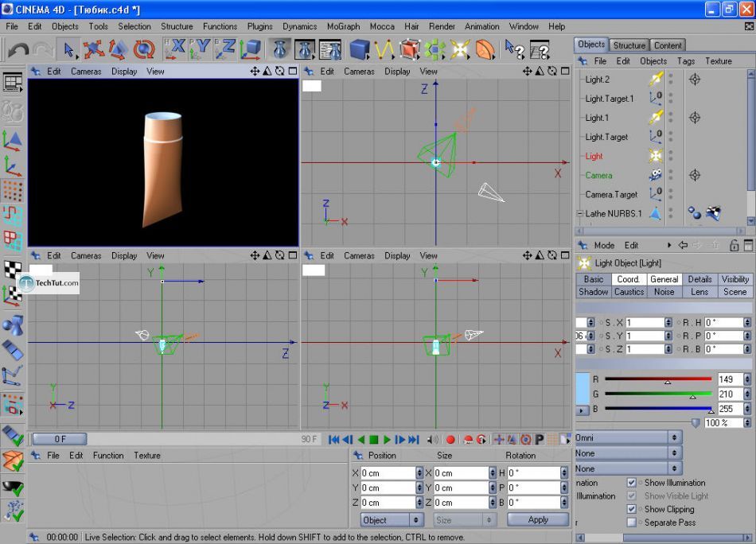
Task: Click the light color swatch
Action: (x=583, y=388)
